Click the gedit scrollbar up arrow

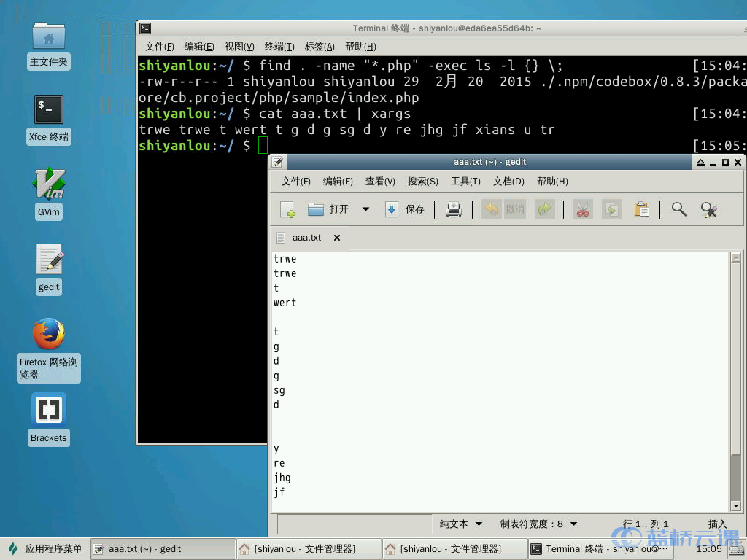pyautogui.click(x=735, y=257)
